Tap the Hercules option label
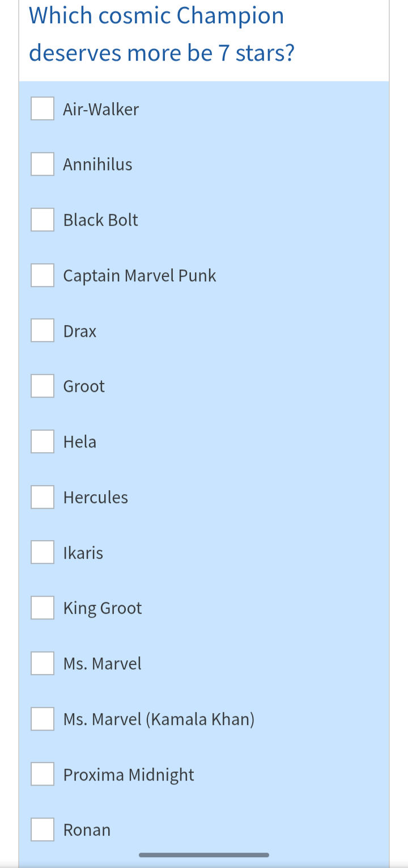408x868 pixels. tap(96, 498)
